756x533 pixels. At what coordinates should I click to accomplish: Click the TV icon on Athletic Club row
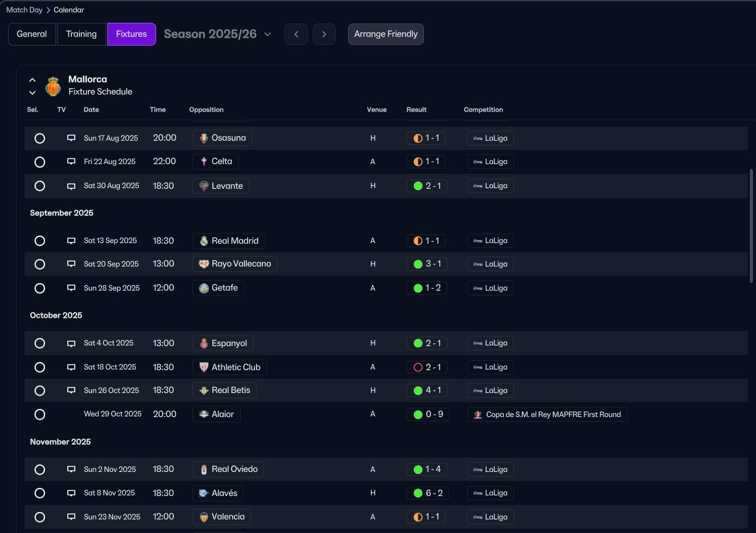click(72, 367)
